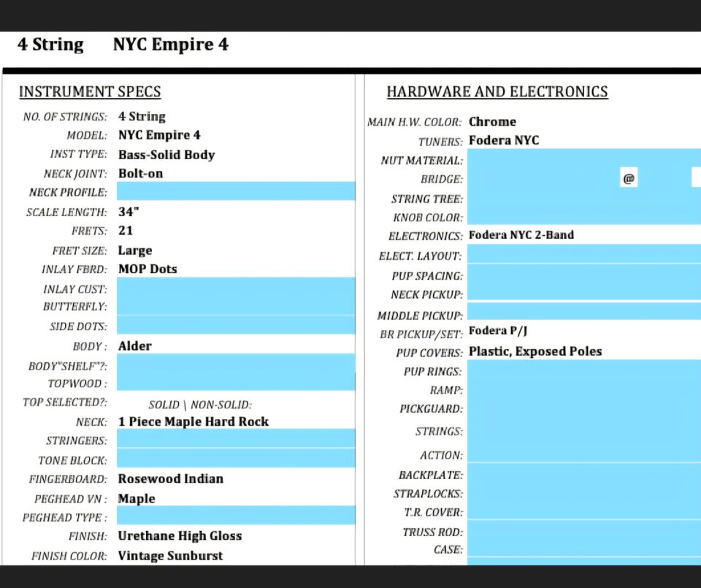Viewport: 701px width, 588px height.
Task: Click the BUTTERFLY label
Action: pos(75,307)
